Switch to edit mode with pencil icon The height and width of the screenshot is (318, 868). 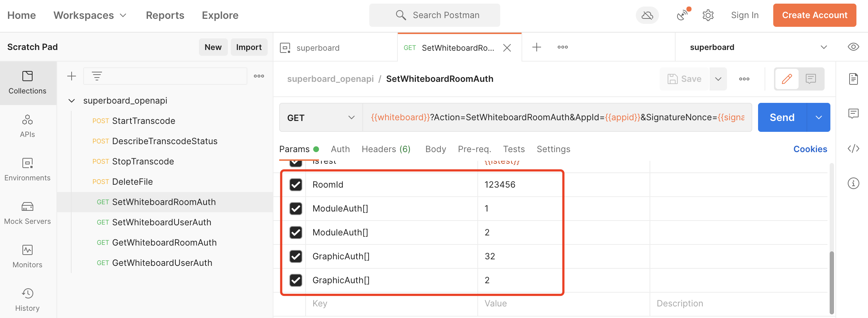pyautogui.click(x=787, y=79)
